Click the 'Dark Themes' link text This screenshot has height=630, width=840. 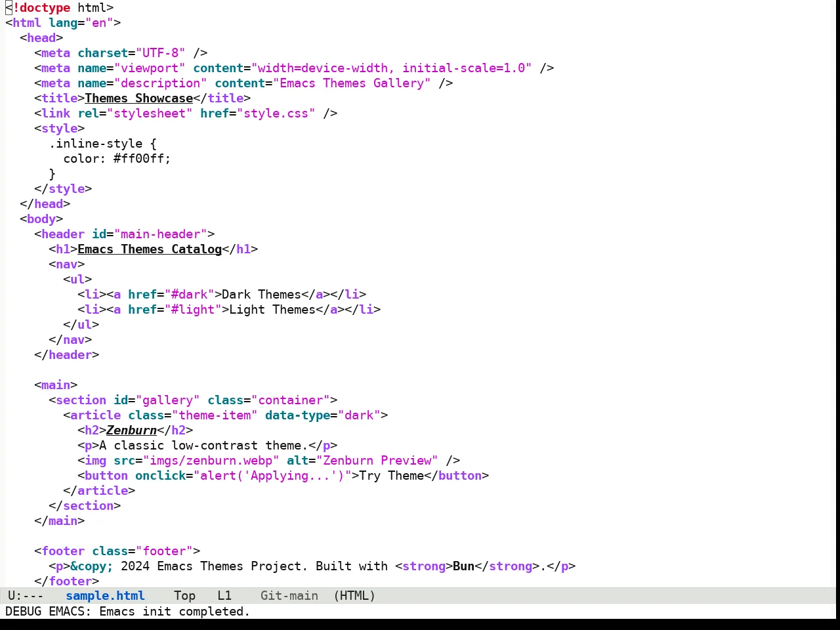coord(262,295)
